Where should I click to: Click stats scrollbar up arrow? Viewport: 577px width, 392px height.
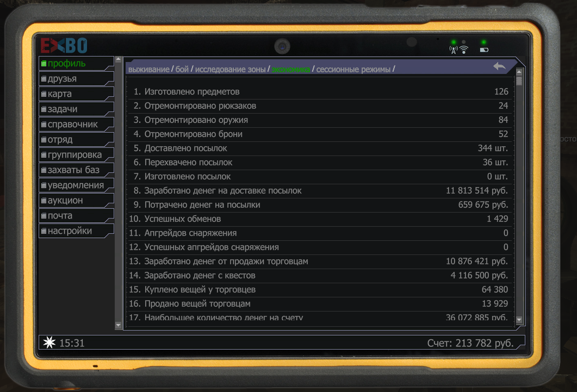click(x=519, y=72)
